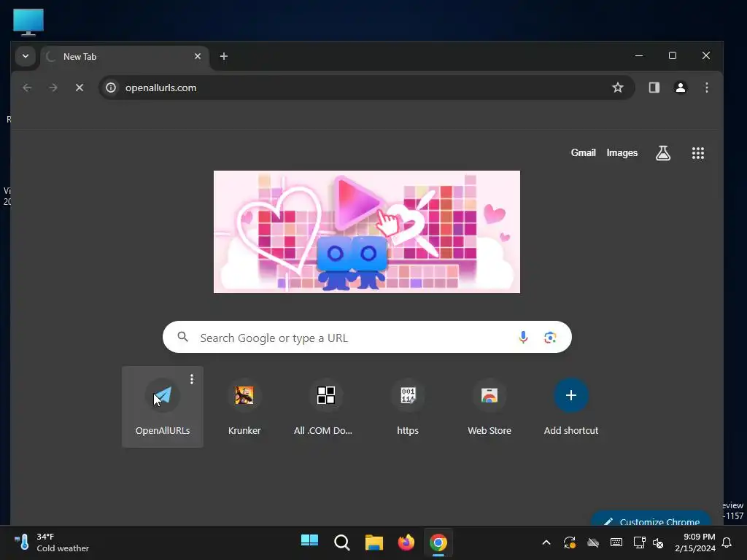Minimize the Chrome window
747x560 pixels.
[639, 55]
